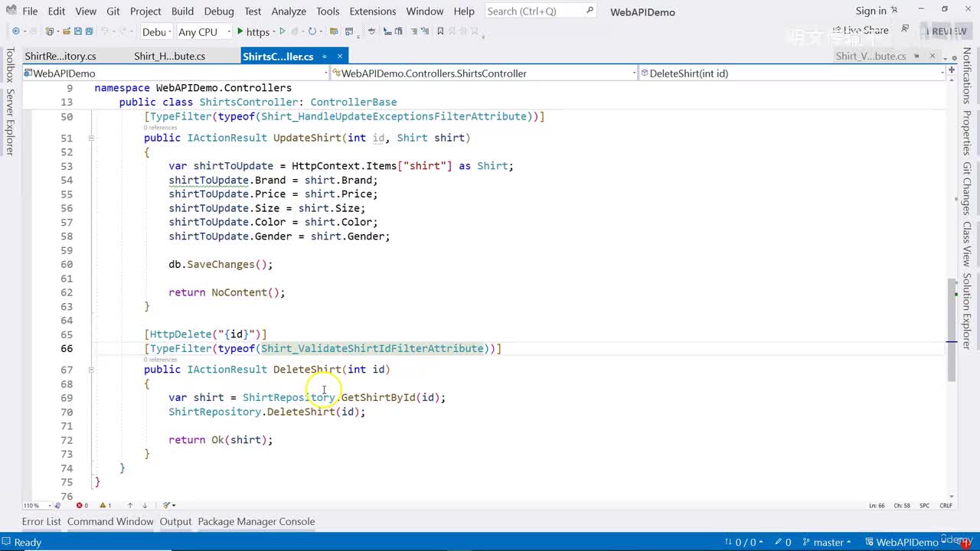Open the Notifications side tab

967,76
